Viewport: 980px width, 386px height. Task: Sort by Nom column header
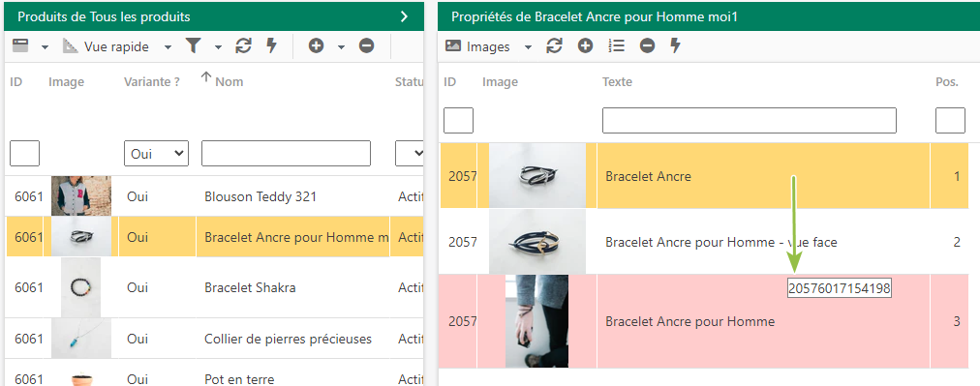pyautogui.click(x=229, y=81)
